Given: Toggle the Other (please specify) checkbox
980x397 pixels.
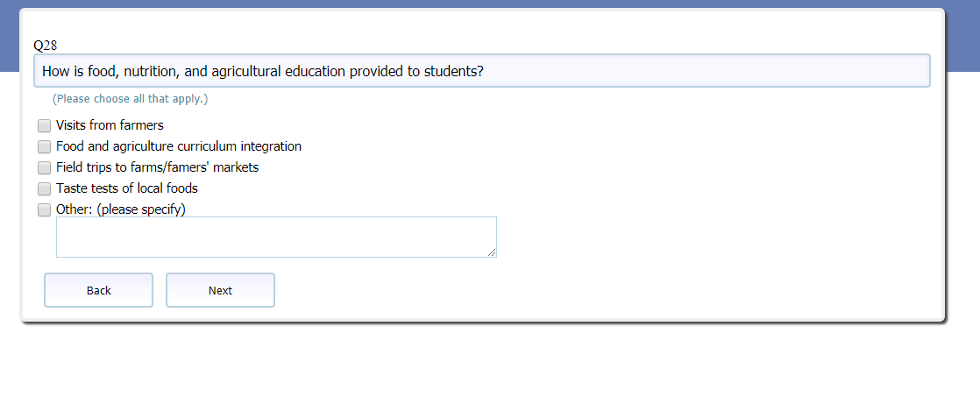Looking at the screenshot, I should coord(44,209).
